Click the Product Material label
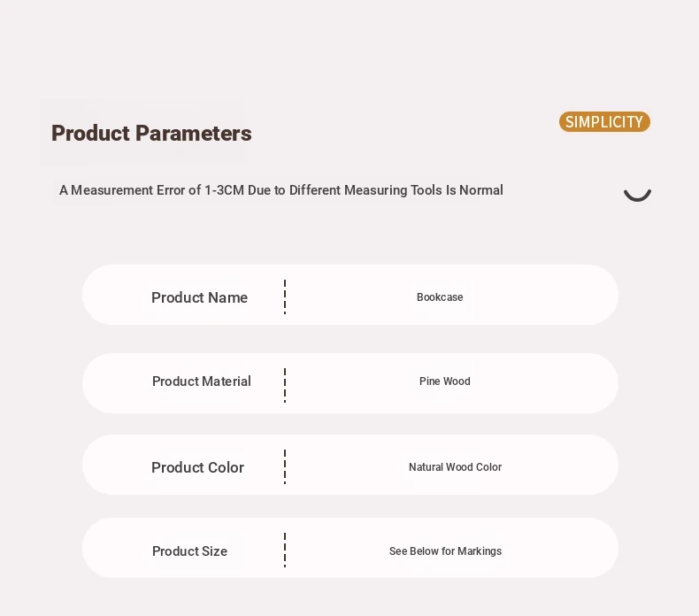 202,381
